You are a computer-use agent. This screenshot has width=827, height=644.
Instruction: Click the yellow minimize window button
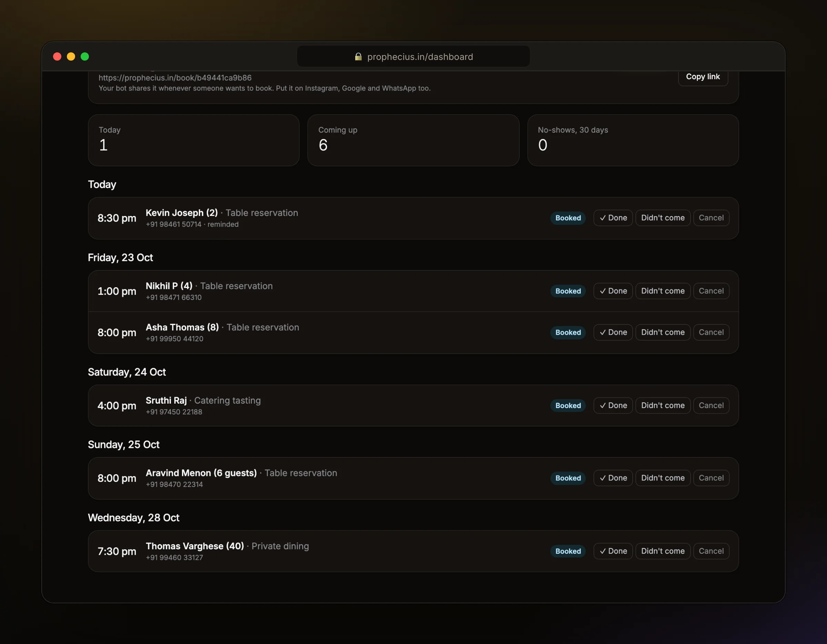(71, 56)
